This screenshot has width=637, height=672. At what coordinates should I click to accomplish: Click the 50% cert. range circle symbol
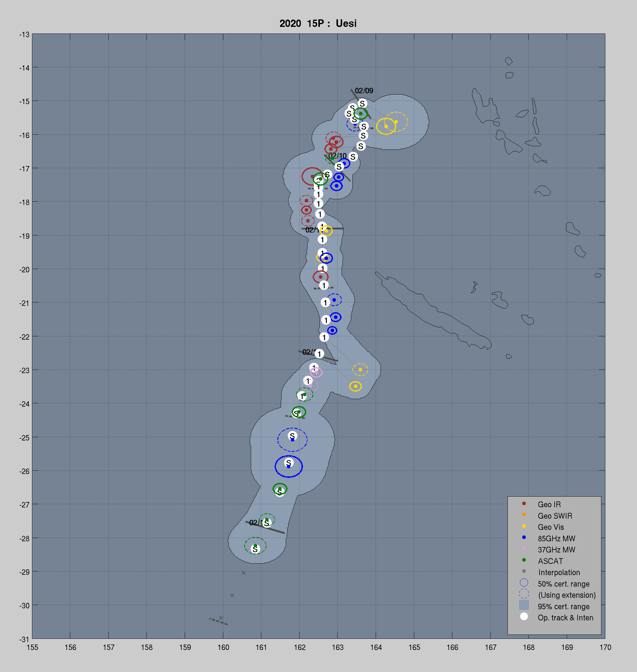[x=524, y=583]
